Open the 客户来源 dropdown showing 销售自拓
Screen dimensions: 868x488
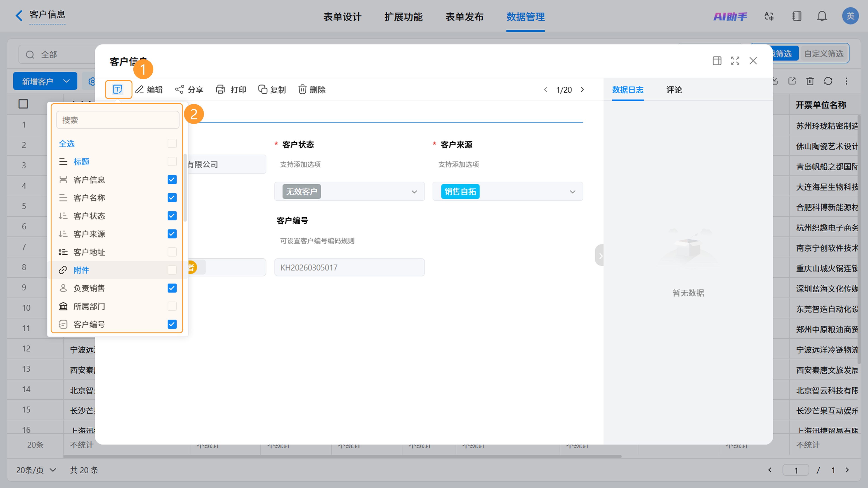508,192
